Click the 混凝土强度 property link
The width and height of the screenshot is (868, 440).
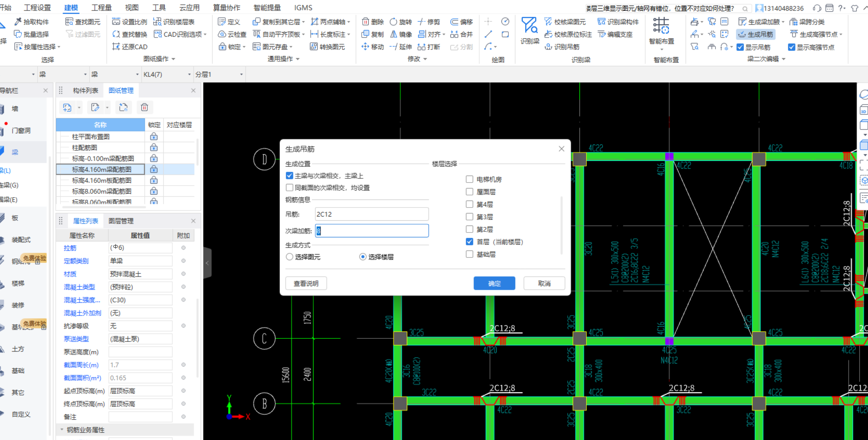click(x=82, y=300)
